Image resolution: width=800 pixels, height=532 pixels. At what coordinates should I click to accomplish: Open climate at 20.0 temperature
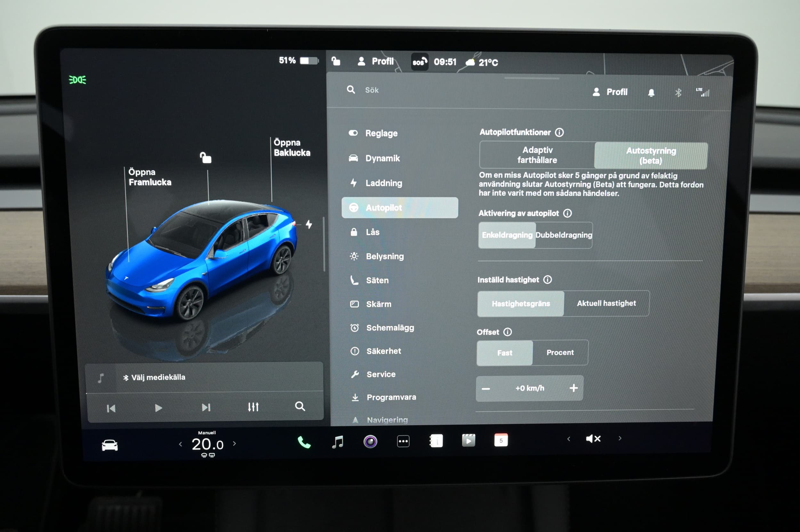click(207, 444)
